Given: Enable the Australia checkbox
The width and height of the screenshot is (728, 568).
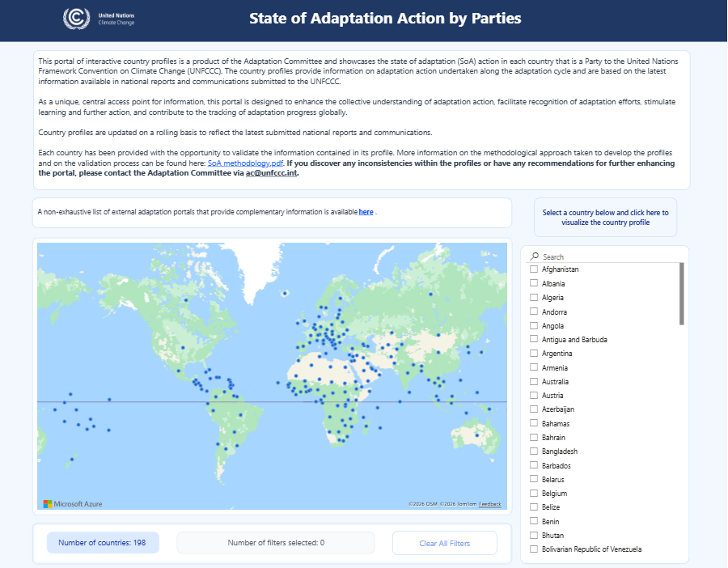Looking at the screenshot, I should point(534,381).
